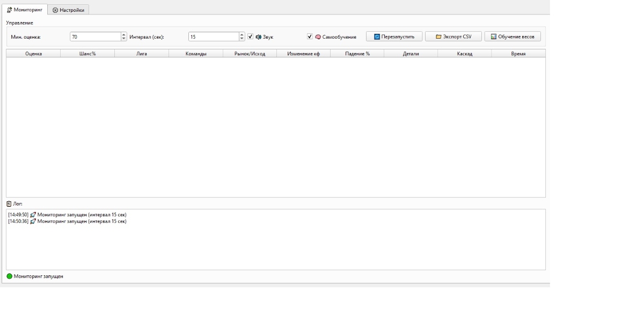This screenshot has width=644, height=313.
Task: Click the green status indicator circle
Action: (9, 276)
